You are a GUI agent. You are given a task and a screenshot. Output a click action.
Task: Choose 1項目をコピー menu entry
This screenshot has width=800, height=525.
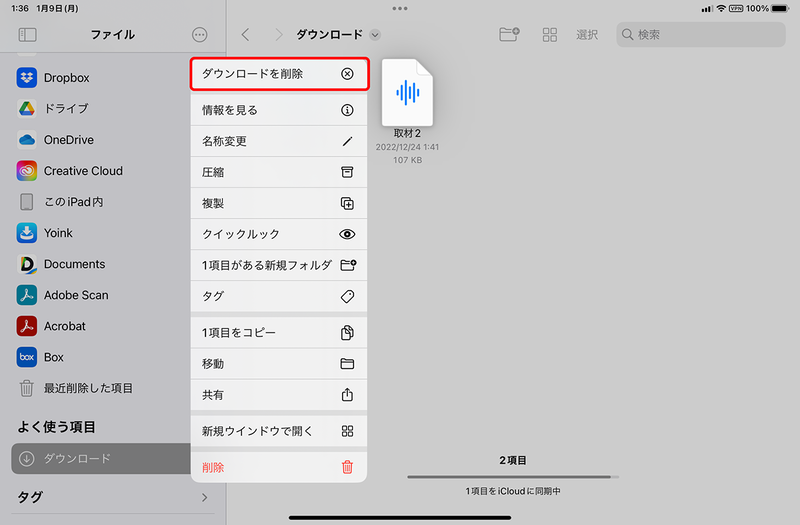pyautogui.click(x=279, y=333)
